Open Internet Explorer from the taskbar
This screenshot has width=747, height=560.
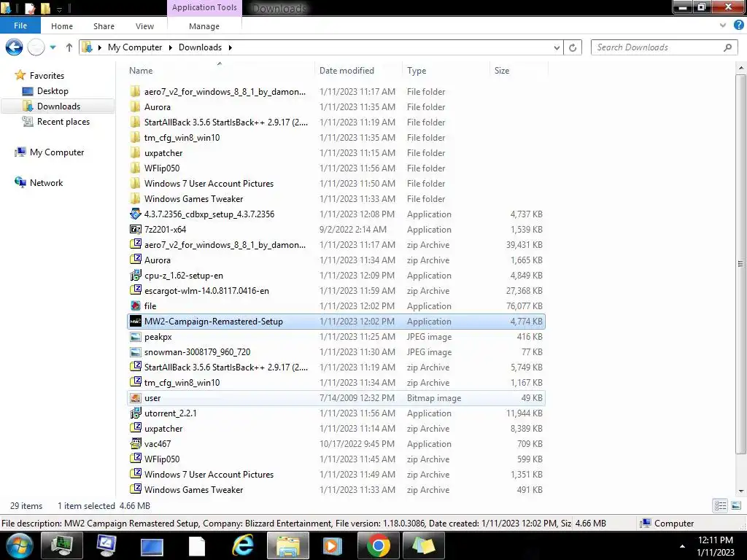coord(243,545)
